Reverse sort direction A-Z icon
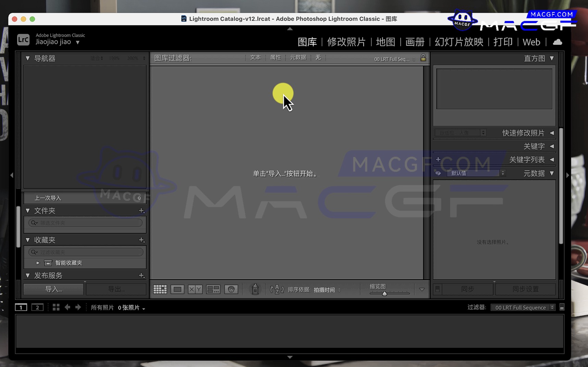The width and height of the screenshot is (588, 367). [x=277, y=290]
